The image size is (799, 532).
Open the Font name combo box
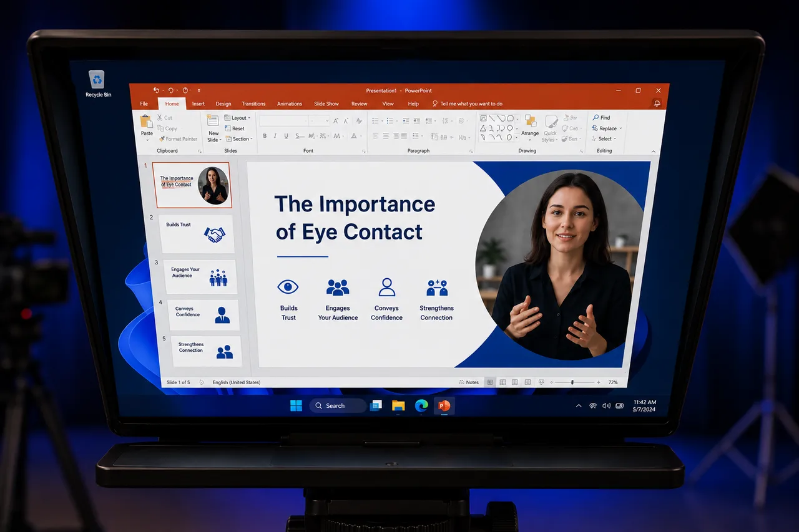[284, 120]
